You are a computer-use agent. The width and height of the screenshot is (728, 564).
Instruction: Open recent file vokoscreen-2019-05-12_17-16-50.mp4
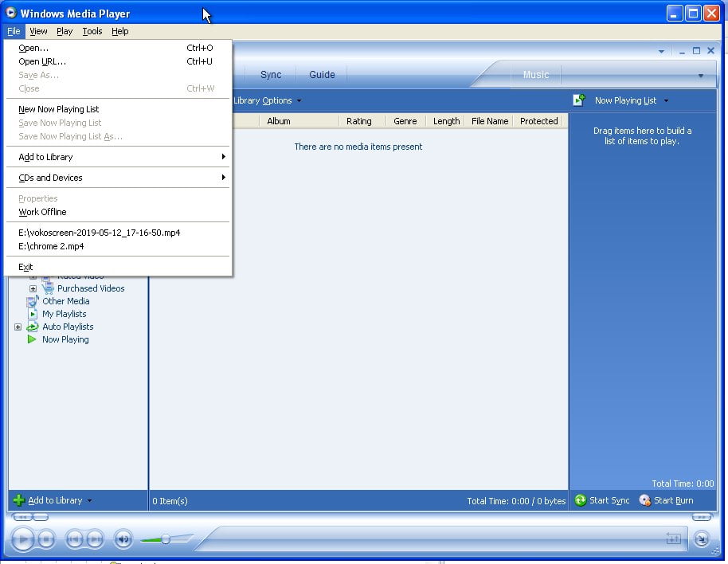(118, 233)
